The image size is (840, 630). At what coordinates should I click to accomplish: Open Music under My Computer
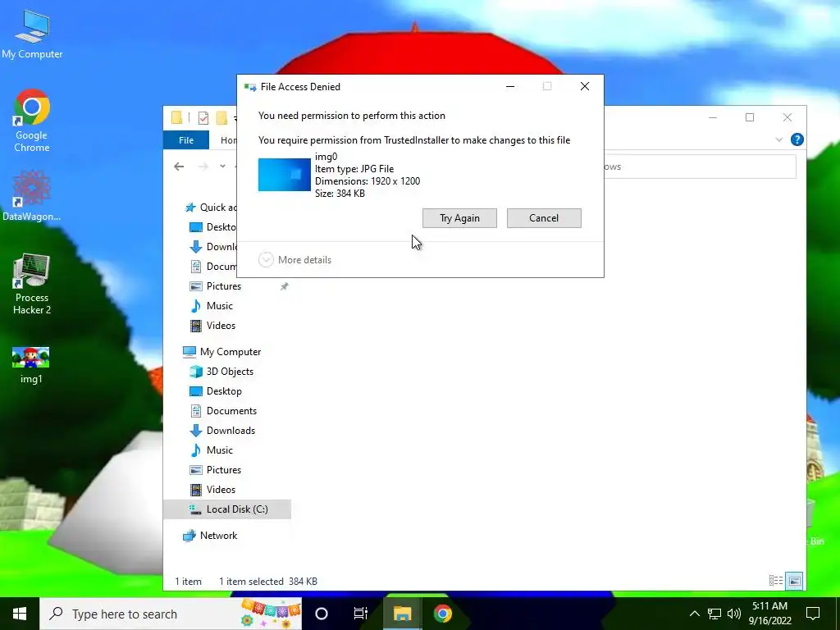(x=211, y=450)
